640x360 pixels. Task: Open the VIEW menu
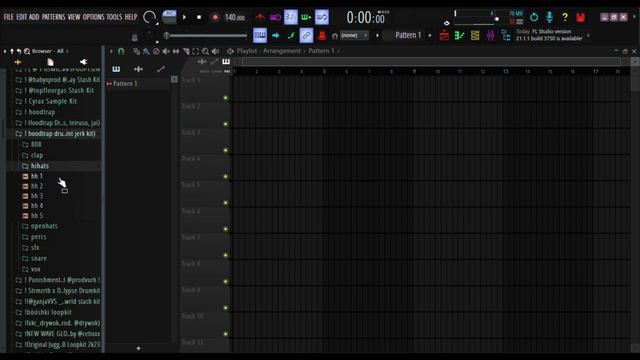74,17
